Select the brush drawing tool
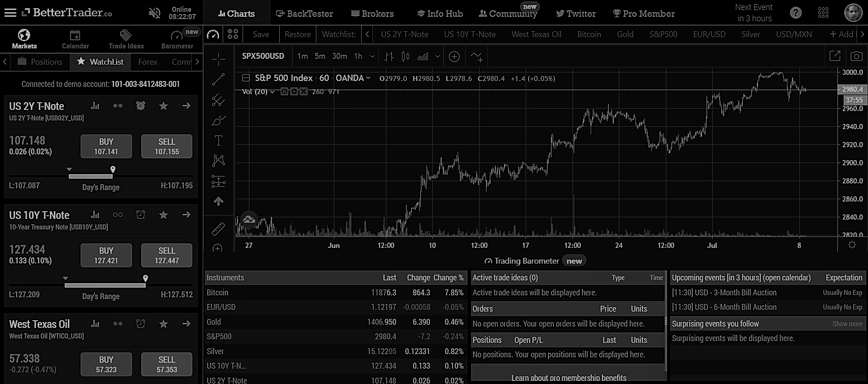The image size is (868, 384). click(x=219, y=120)
